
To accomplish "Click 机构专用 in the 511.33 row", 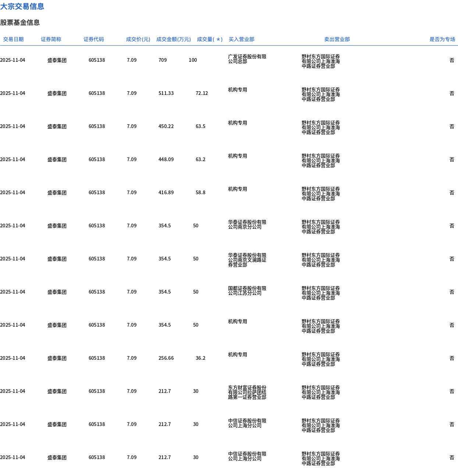I will point(238,90).
